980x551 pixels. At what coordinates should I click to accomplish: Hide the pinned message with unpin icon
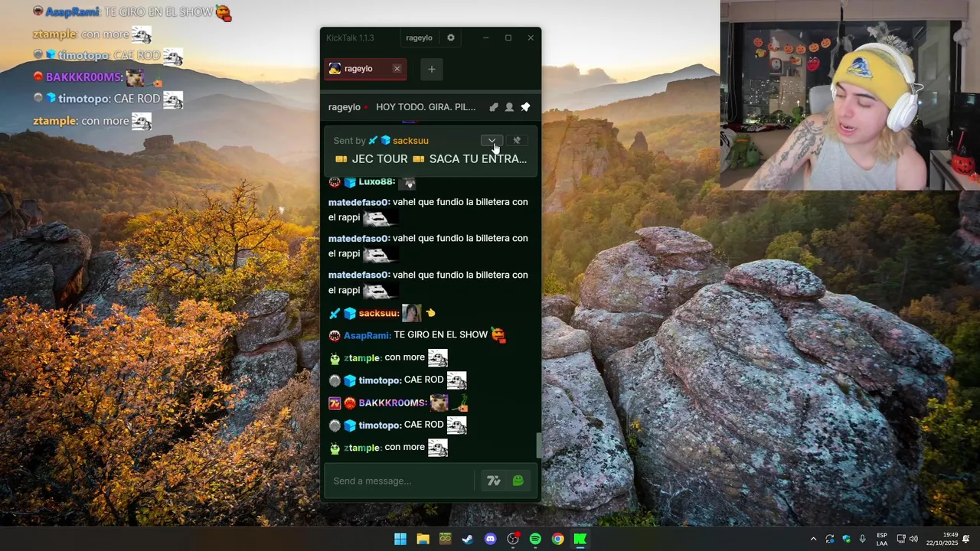pos(517,141)
